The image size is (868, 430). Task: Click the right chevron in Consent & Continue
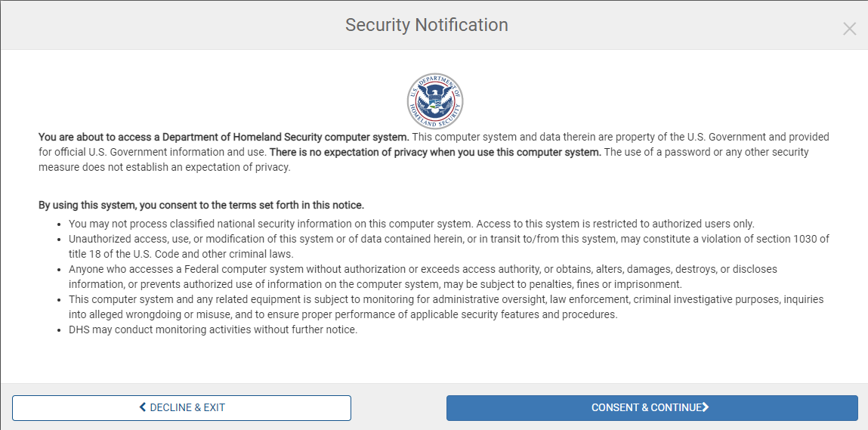706,407
